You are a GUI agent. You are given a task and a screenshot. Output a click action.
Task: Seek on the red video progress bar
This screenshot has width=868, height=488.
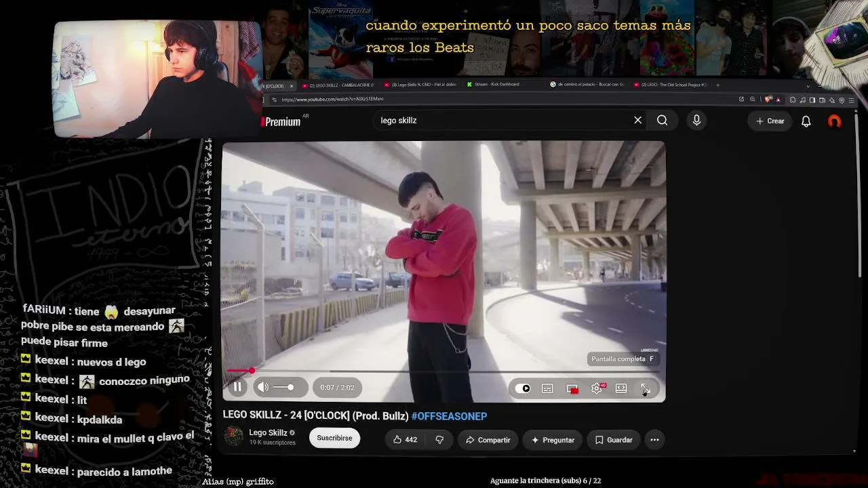(443, 371)
